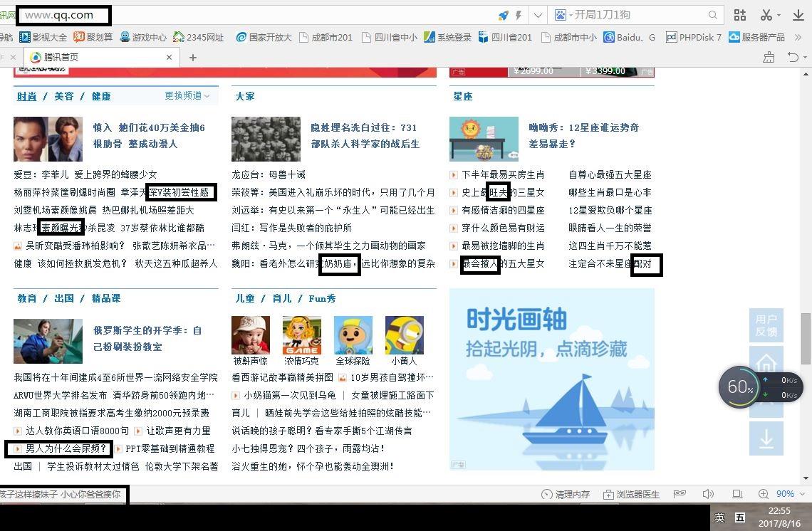Open the 星座 section header
The height and width of the screenshot is (531, 812).
462,96
